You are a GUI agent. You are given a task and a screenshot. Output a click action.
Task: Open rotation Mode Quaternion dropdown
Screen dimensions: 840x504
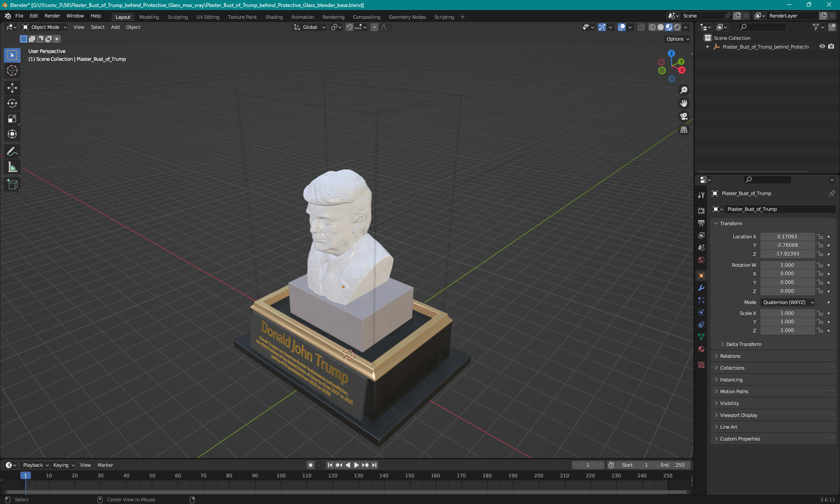tap(787, 302)
